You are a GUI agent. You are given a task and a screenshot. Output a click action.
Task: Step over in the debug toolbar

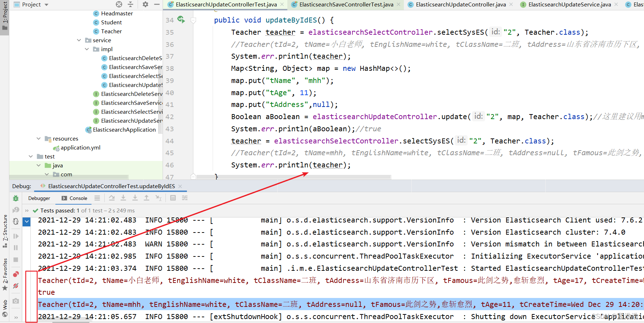click(x=123, y=198)
